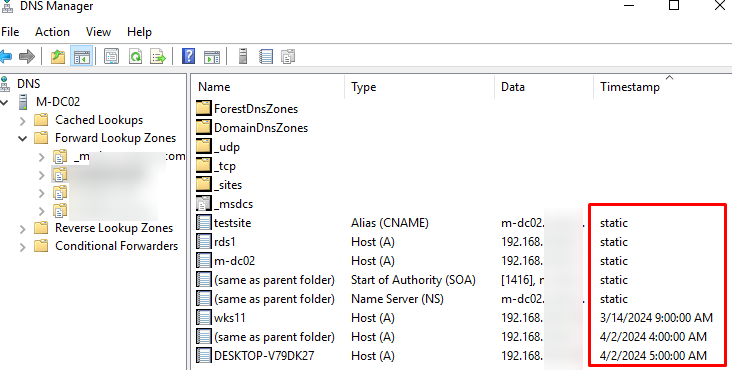Toggle Show/Hide Action Pane toolbar icon
Viewport: 732px width, 370px height.
tap(212, 57)
